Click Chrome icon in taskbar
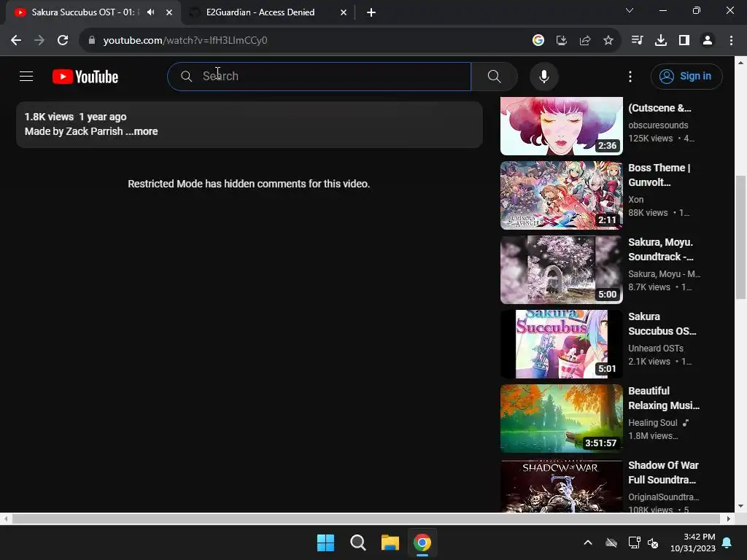The height and width of the screenshot is (560, 747). [422, 542]
